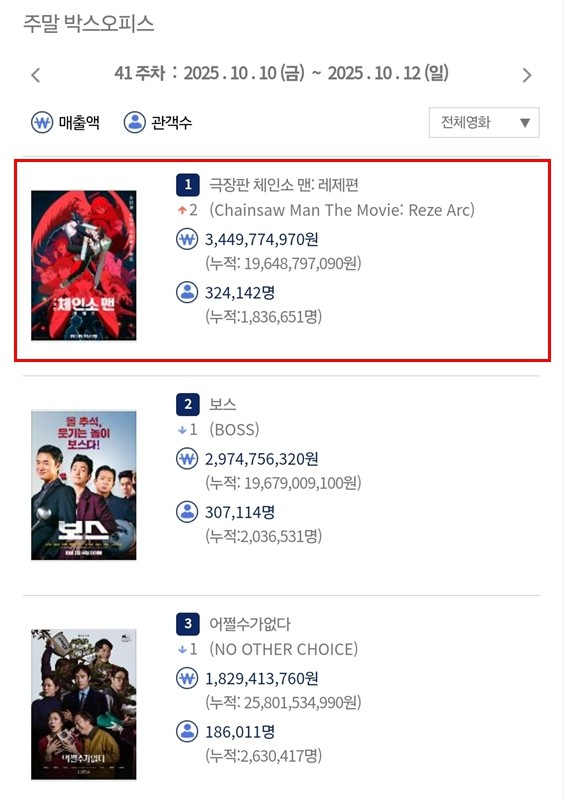Viewport: 564px width, 800px height.
Task: Click the movie title 보스
Action: tap(223, 404)
